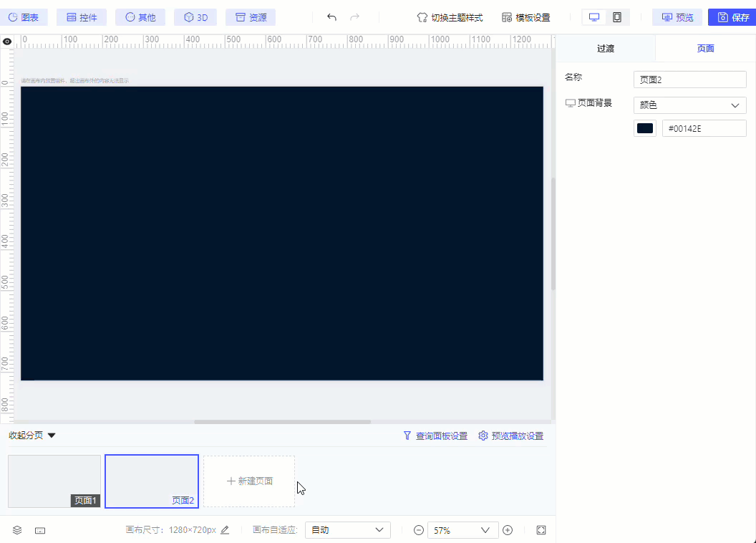Click the #00142E background color swatch
Viewport: 756px width, 543px height.
click(x=644, y=128)
